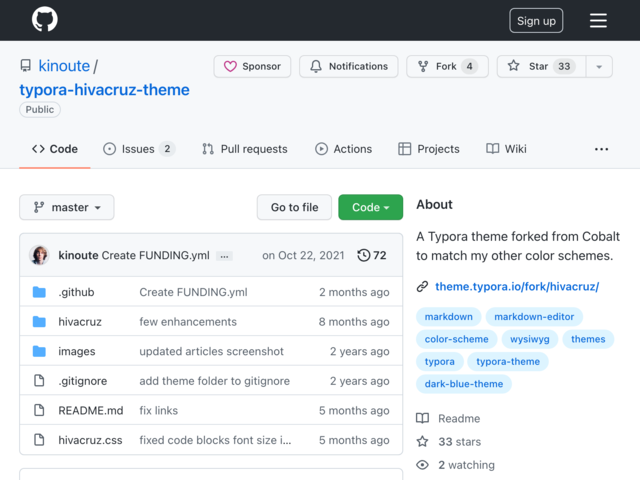Open the hivacruz.css file
The image size is (640, 480).
click(90, 440)
